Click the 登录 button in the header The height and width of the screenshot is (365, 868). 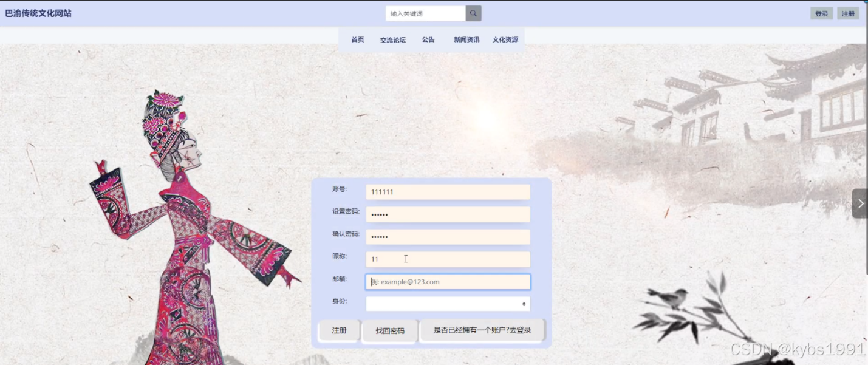pyautogui.click(x=821, y=13)
